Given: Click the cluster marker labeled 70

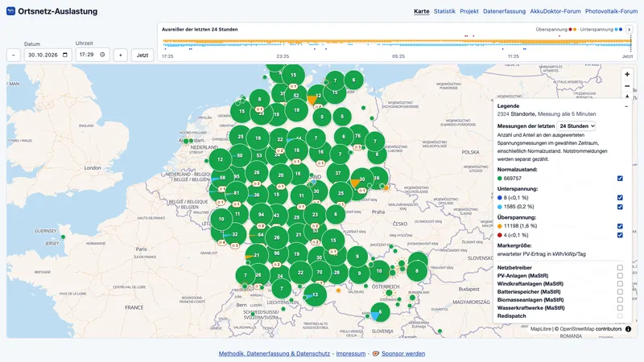Looking at the screenshot, I should coord(320,272).
